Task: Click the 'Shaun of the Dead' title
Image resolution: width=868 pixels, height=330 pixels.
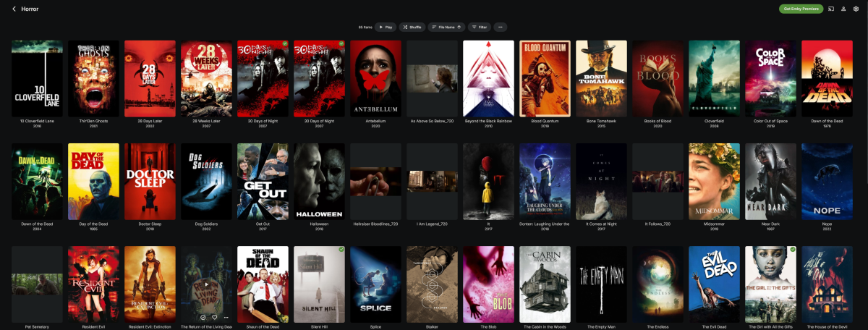Action: [x=263, y=327]
